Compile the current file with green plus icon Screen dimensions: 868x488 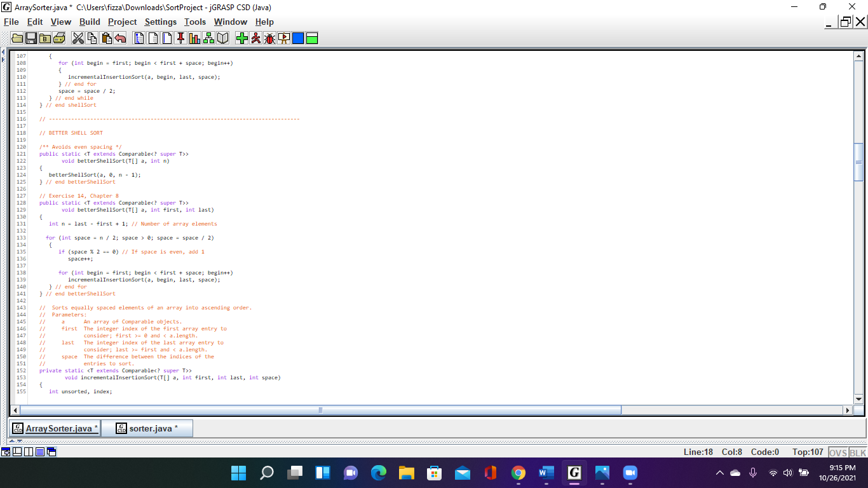click(x=242, y=38)
